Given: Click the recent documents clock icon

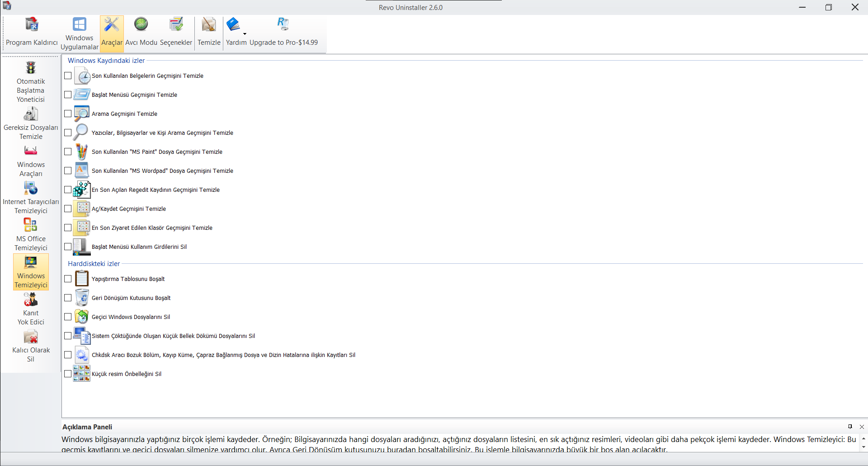Looking at the screenshot, I should point(82,76).
